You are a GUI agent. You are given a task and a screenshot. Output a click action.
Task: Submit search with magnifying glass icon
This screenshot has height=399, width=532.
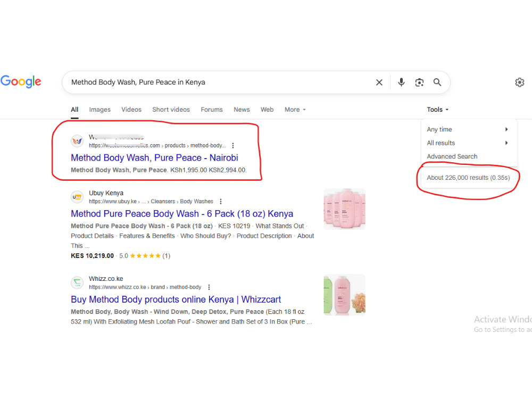click(437, 82)
